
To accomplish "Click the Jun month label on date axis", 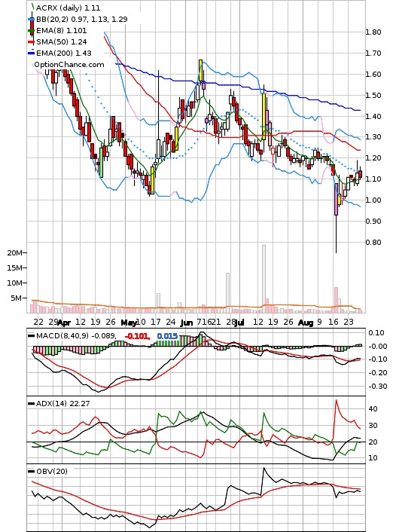I will point(187,323).
